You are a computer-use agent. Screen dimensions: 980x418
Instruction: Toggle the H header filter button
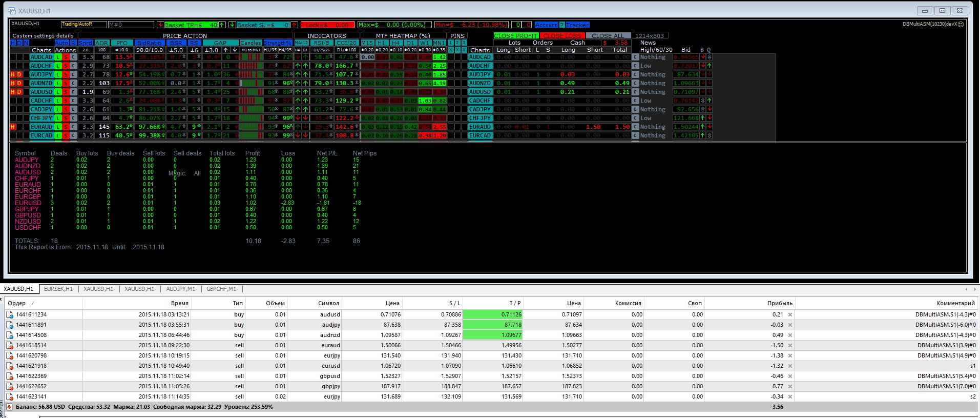coord(13,43)
